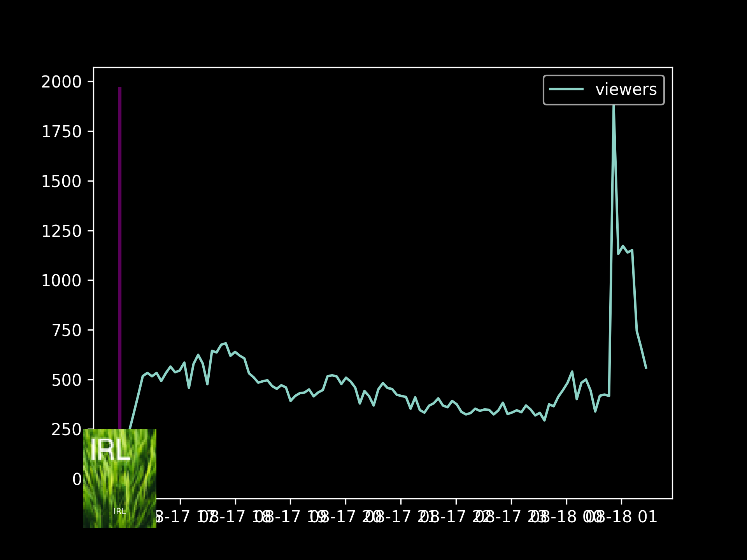747x560 pixels.
Task: Click the viewer spike peak near legend
Action: (x=614, y=107)
